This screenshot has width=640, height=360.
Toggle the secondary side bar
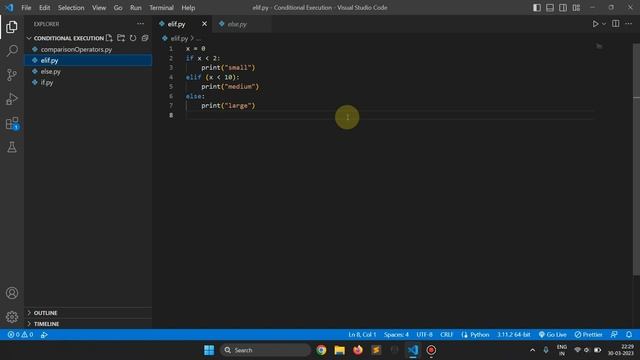[563, 8]
